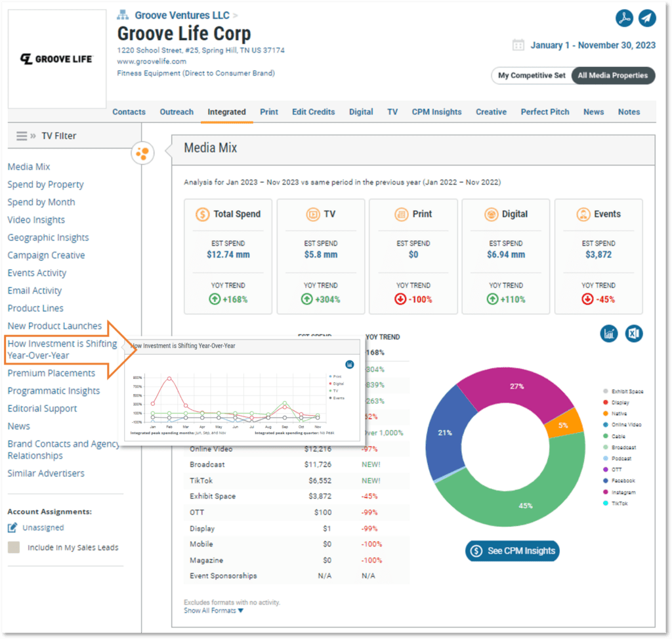672x639 pixels.
Task: Open Events Activity section
Action: (37, 273)
